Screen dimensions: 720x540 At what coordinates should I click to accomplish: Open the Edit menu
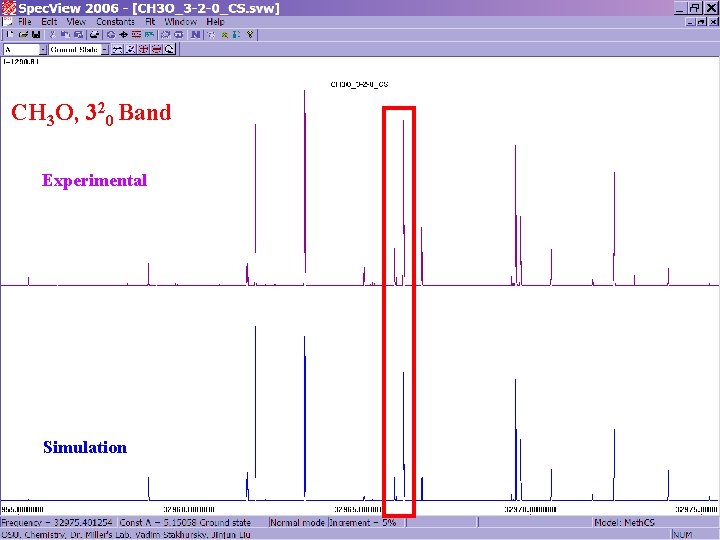click(49, 22)
